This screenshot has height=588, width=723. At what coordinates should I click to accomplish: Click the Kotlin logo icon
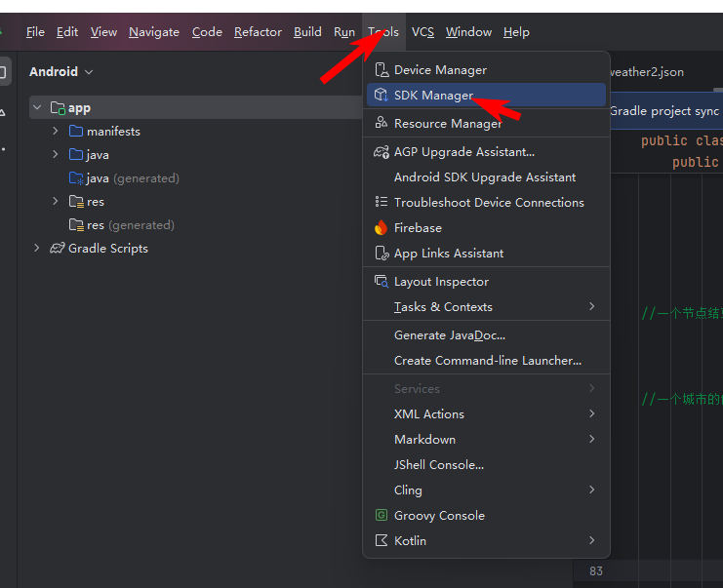[x=382, y=540]
